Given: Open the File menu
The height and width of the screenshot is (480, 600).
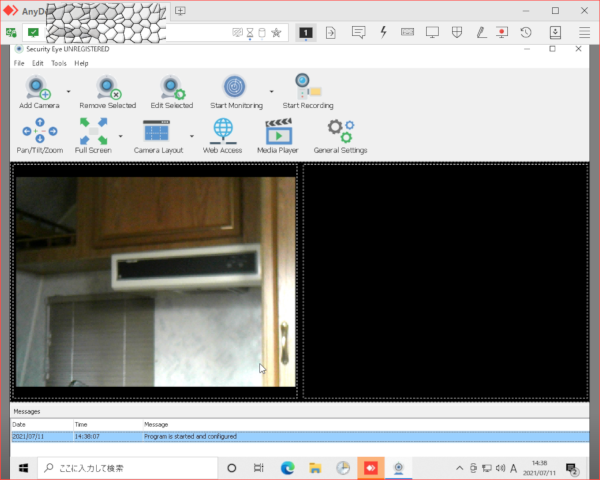Looking at the screenshot, I should pyautogui.click(x=19, y=63).
